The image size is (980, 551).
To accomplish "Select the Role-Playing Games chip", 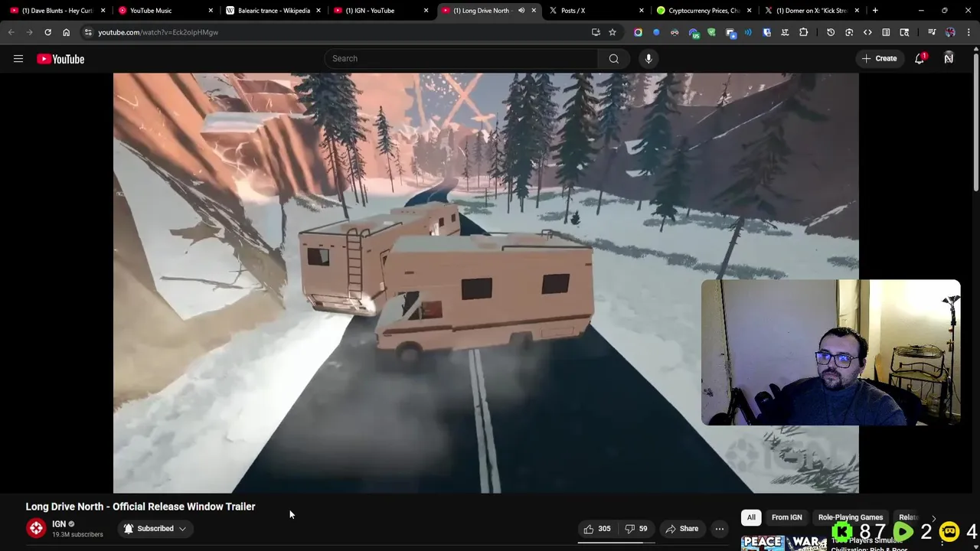I will pos(850,518).
